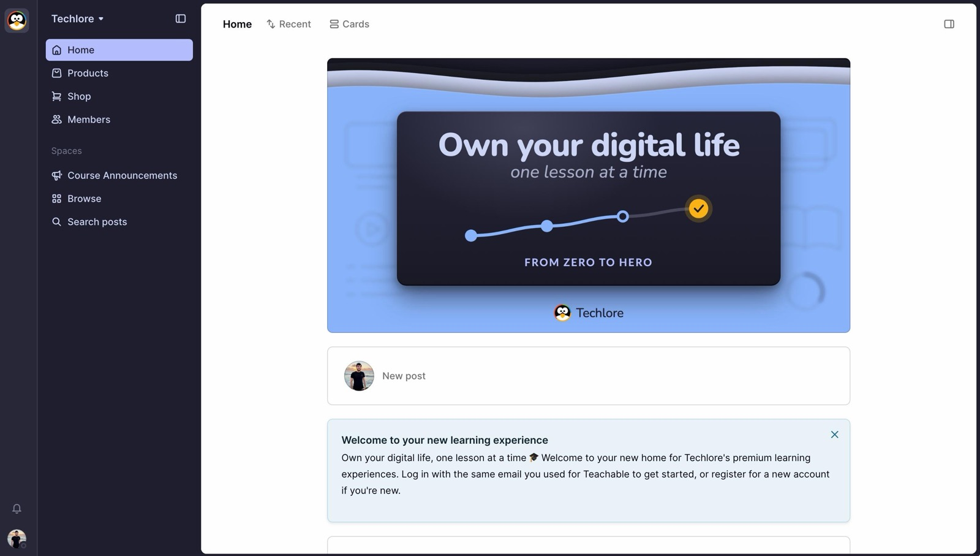Select the Home tab at the top
980x556 pixels.
(x=237, y=25)
